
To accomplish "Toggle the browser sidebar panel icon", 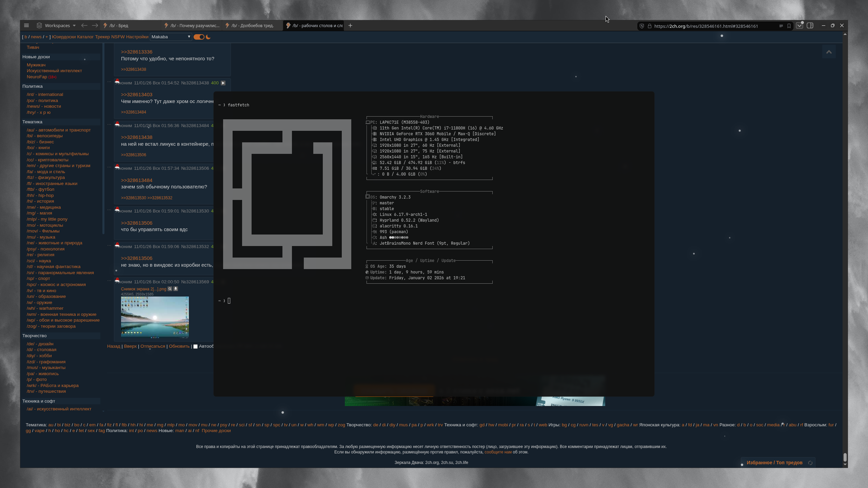I will [x=810, y=26].
